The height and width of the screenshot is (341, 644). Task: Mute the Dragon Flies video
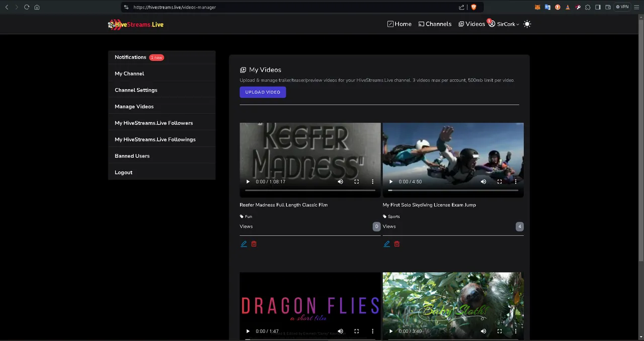[341, 331]
